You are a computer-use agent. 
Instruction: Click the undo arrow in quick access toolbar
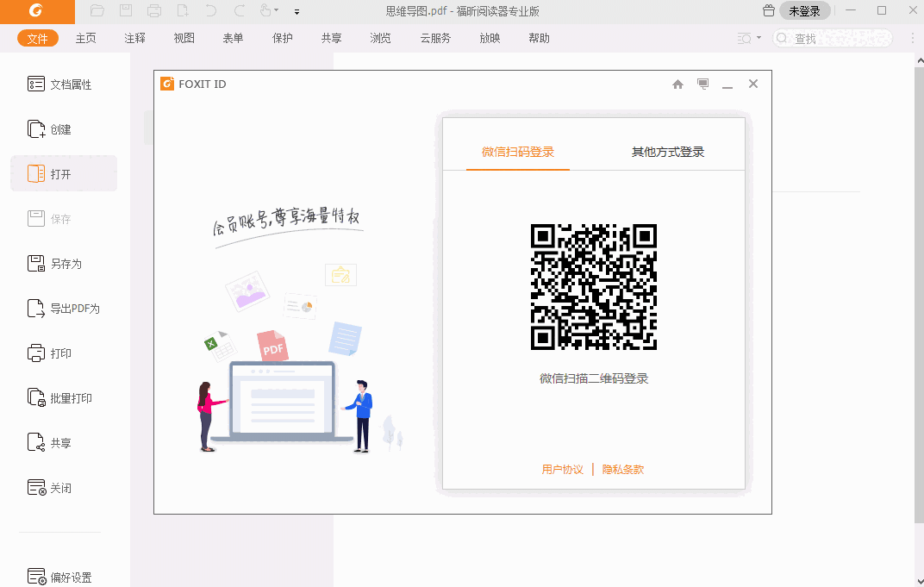coord(211,11)
